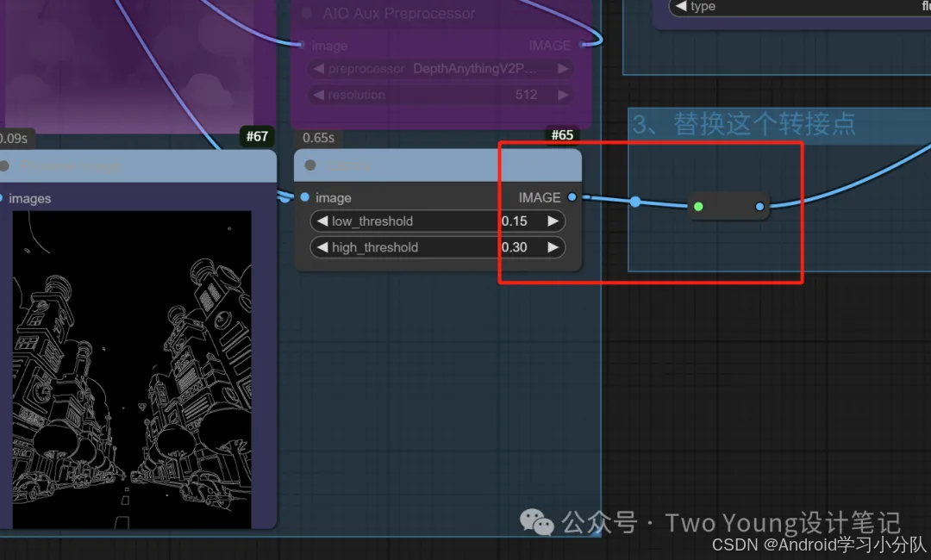
Task: Click the images label on Preview Image
Action: pos(29,199)
